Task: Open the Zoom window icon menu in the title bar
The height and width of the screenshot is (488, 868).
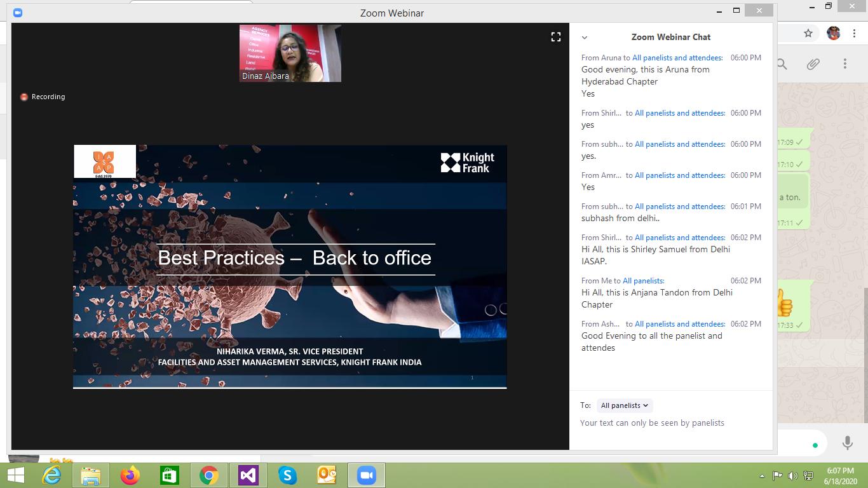Action: pos(17,13)
